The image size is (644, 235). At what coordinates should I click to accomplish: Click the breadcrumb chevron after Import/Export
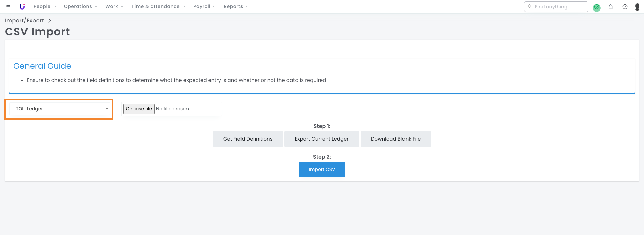tap(50, 21)
